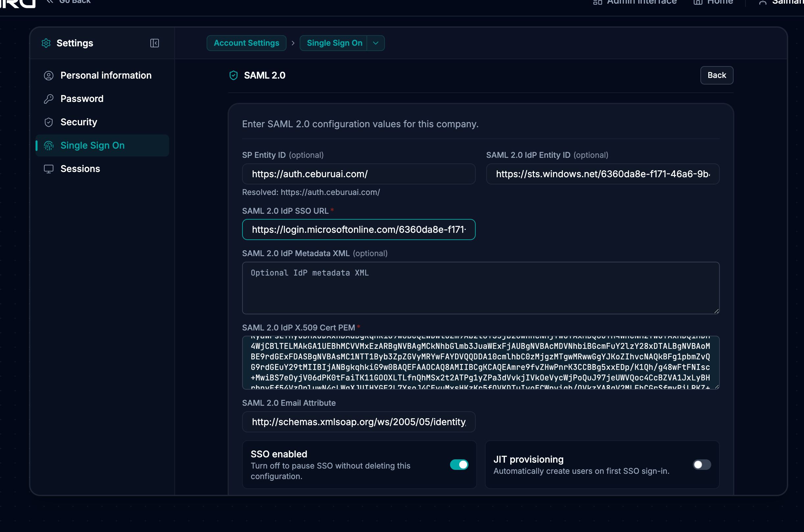The height and width of the screenshot is (532, 804).
Task: Click the Back button
Action: [717, 75]
